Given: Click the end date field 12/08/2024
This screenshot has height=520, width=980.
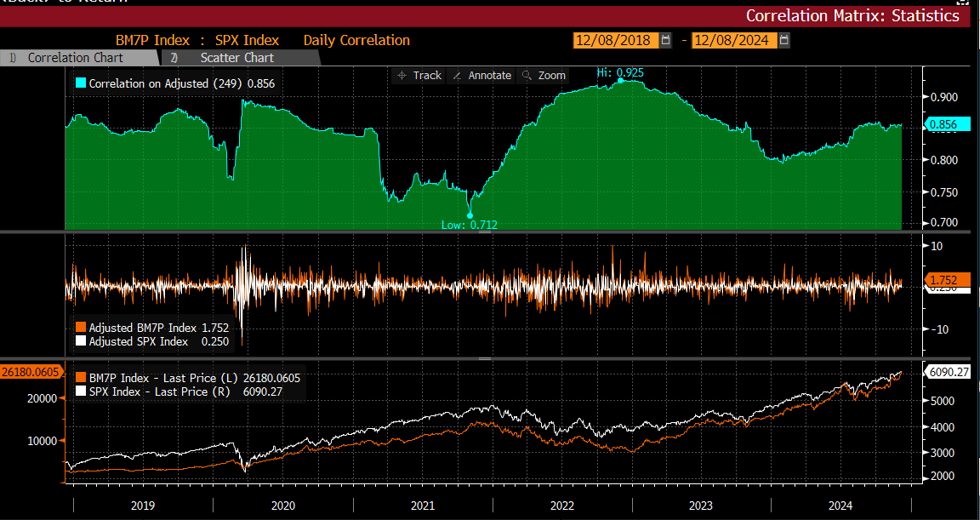Looking at the screenshot, I should point(733,40).
